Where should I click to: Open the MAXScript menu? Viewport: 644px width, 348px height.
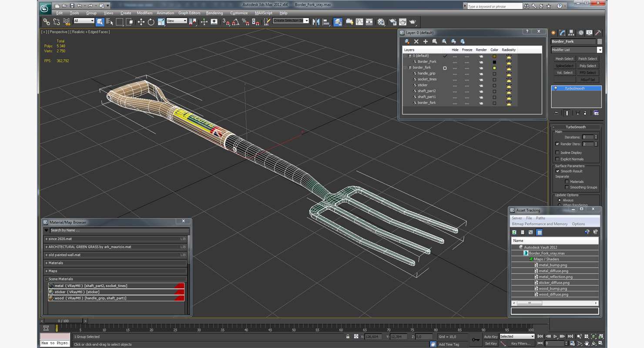[263, 13]
